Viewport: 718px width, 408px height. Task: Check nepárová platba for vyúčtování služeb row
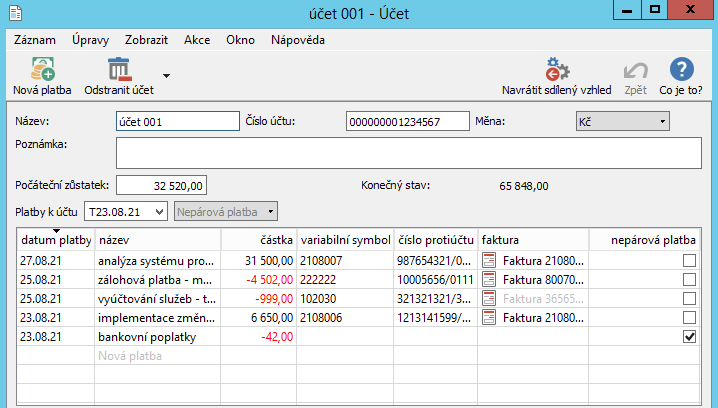click(688, 299)
